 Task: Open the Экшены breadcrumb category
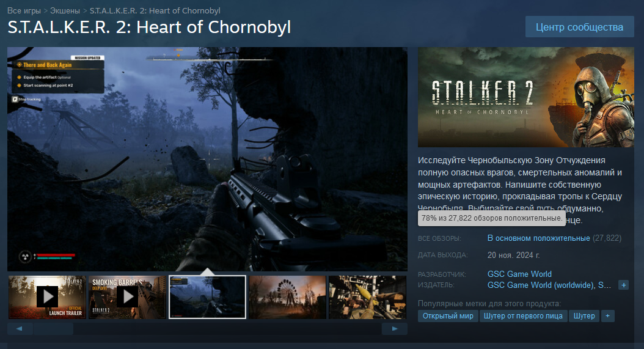pyautogui.click(x=65, y=10)
